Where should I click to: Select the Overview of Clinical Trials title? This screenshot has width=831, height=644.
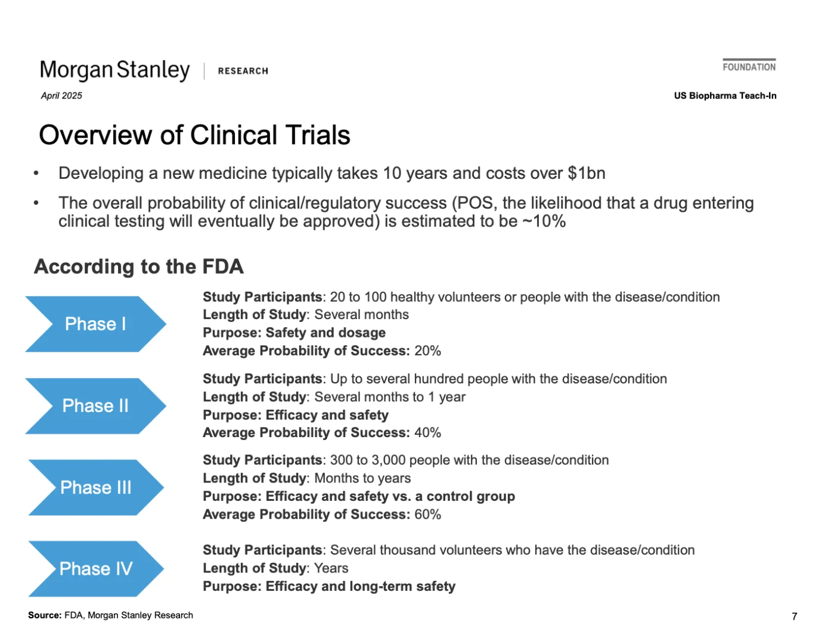tap(194, 135)
